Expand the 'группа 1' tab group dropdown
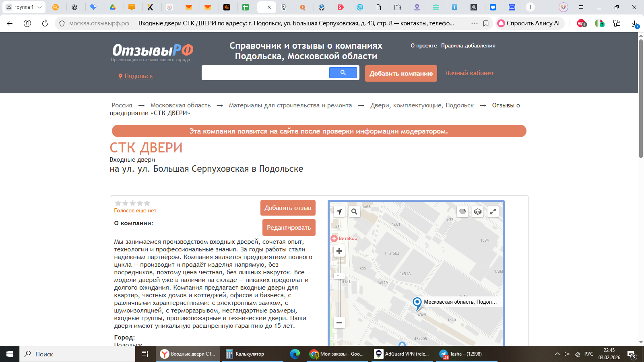 tap(39, 7)
